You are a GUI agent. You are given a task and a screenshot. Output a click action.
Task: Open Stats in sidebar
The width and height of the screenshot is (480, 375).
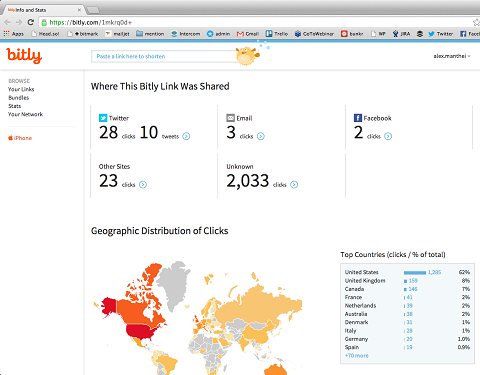pos(15,106)
